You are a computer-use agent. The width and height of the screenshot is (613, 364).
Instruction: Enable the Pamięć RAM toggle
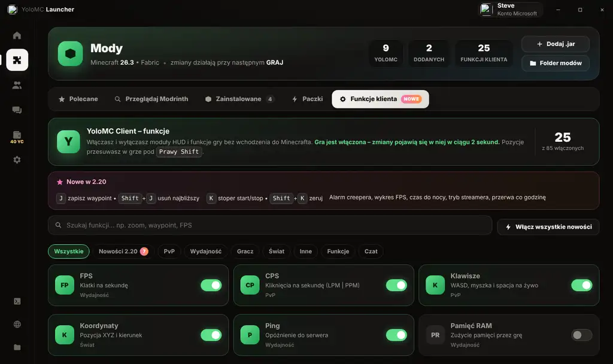point(582,335)
